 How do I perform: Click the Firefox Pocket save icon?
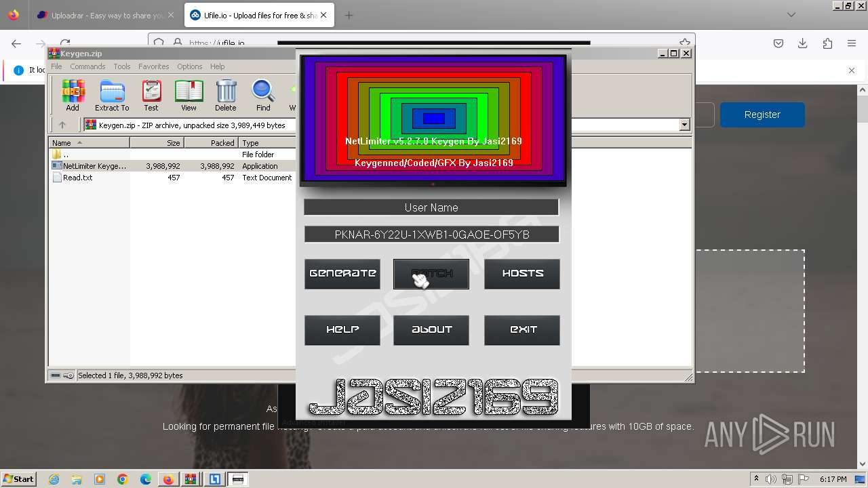778,43
